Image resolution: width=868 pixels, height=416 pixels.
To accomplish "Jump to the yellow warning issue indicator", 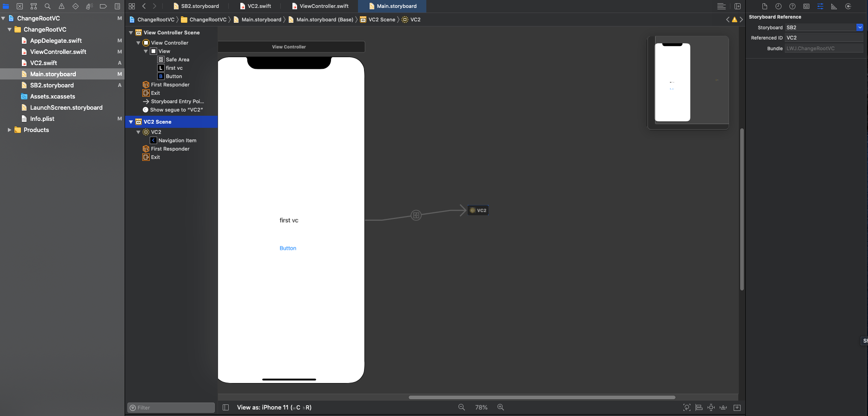I will (735, 20).
